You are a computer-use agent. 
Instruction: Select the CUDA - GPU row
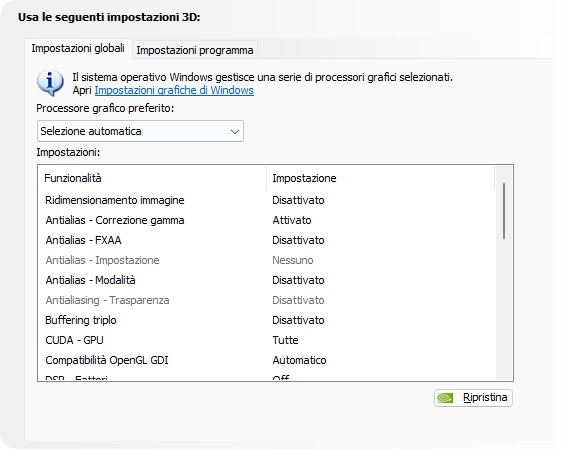266,340
